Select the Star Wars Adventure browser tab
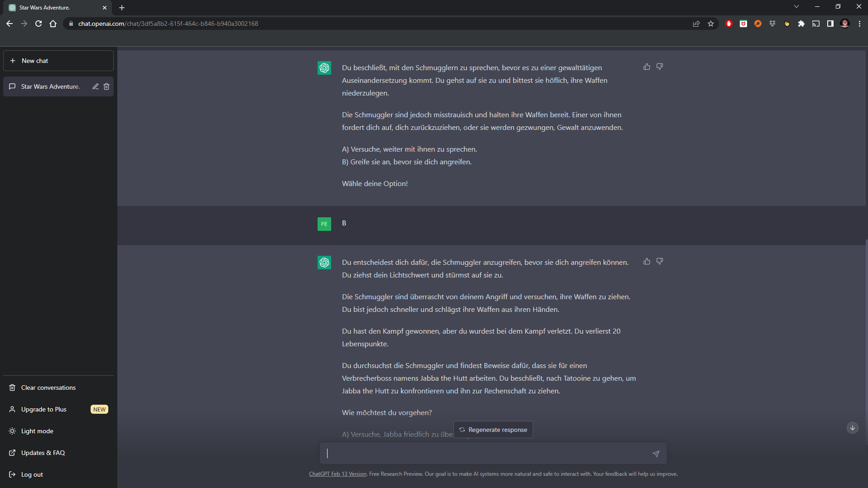 pos(54,8)
